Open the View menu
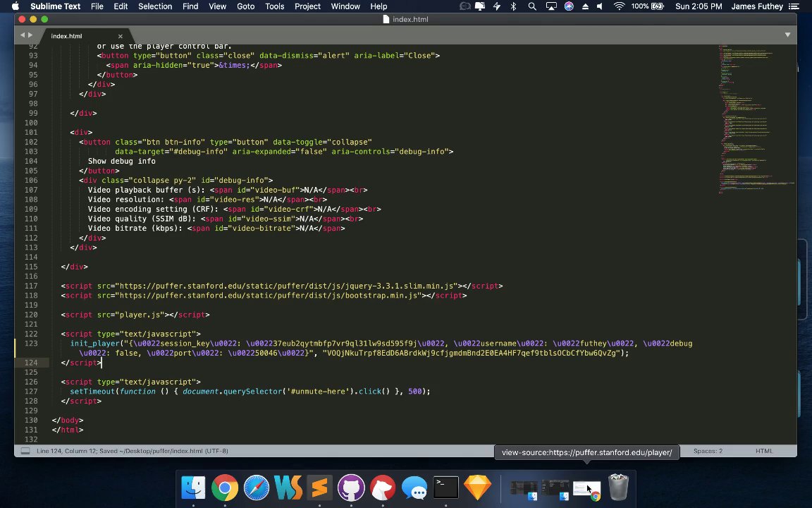Image resolution: width=812 pixels, height=508 pixels. pos(218,6)
